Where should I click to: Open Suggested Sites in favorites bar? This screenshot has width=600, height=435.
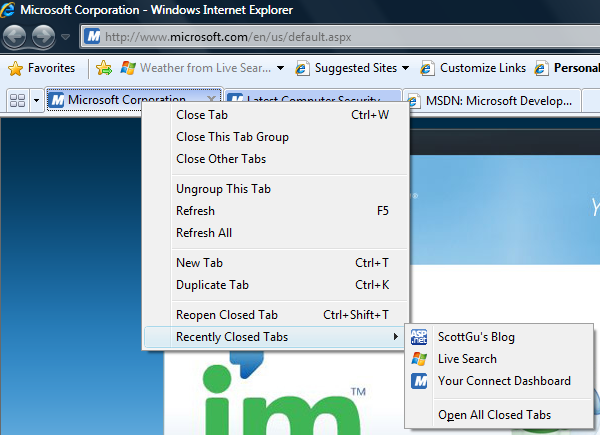(x=347, y=68)
